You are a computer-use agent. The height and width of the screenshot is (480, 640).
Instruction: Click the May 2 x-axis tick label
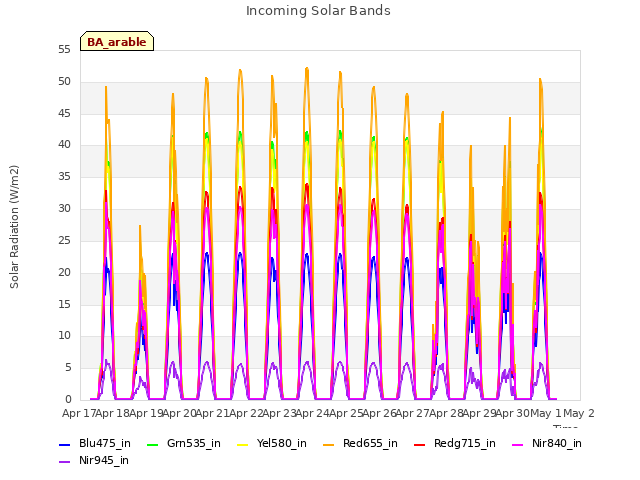pos(579,413)
